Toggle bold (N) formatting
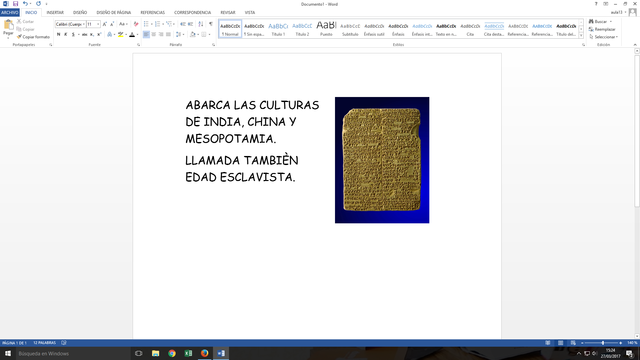 tap(58, 35)
